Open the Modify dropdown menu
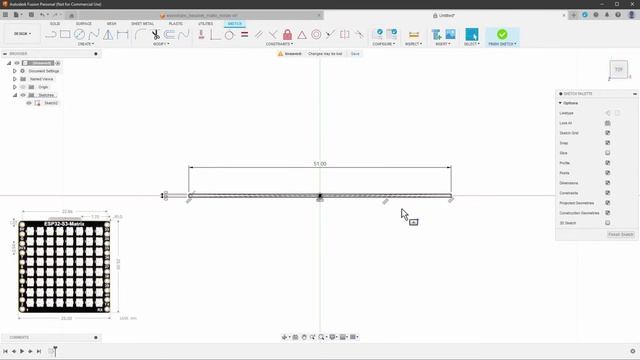Image resolution: width=640 pixels, height=360 pixels. pyautogui.click(x=161, y=44)
